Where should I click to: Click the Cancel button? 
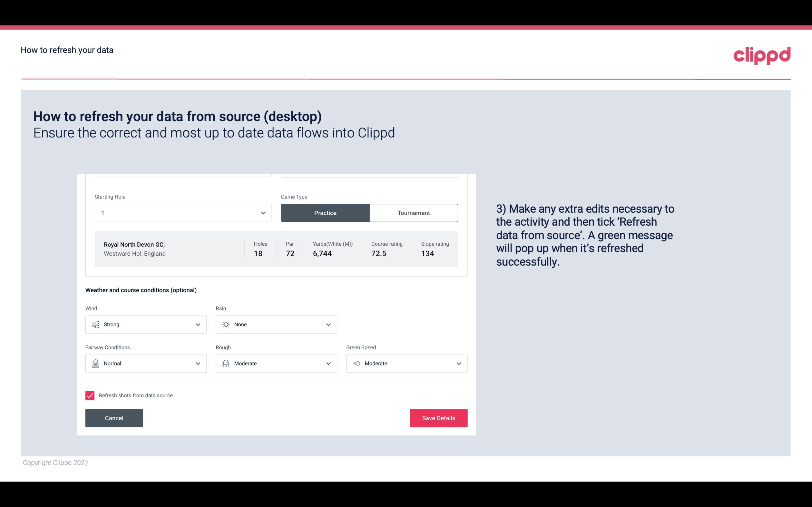coord(114,418)
